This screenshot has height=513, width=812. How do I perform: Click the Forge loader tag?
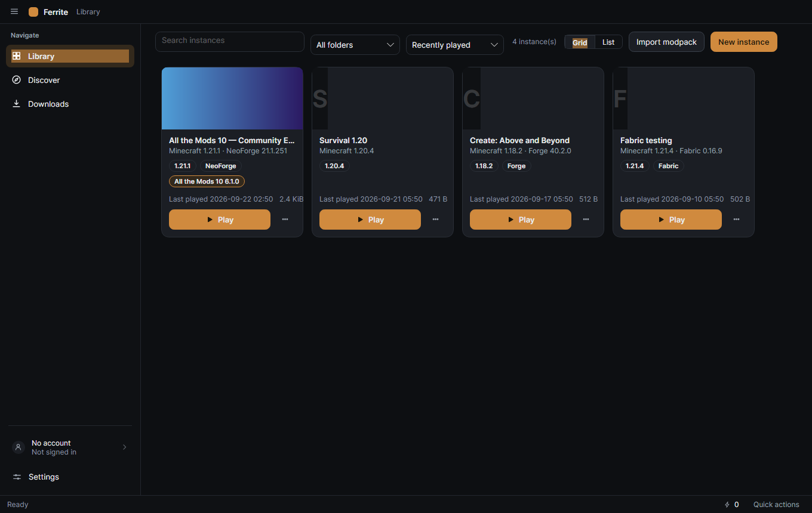point(516,166)
